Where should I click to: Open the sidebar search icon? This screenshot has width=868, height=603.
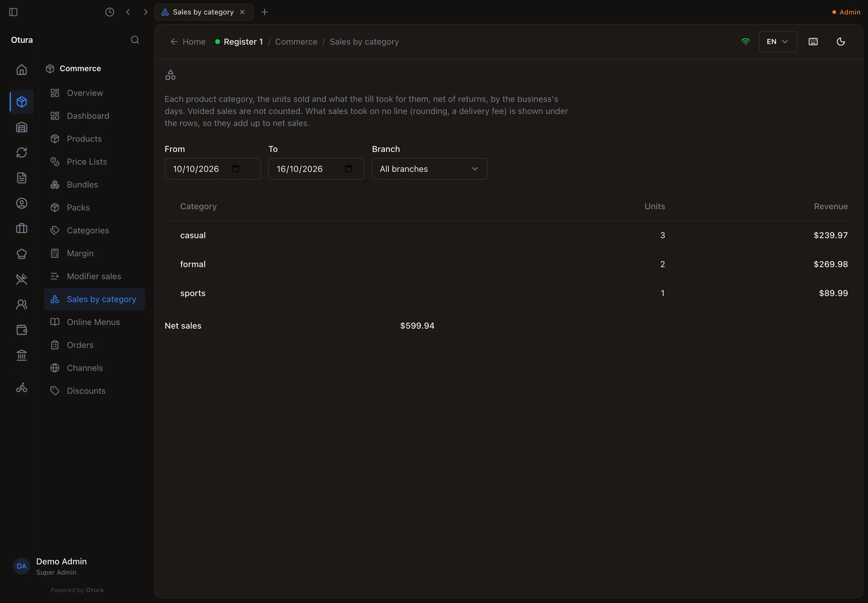point(135,40)
